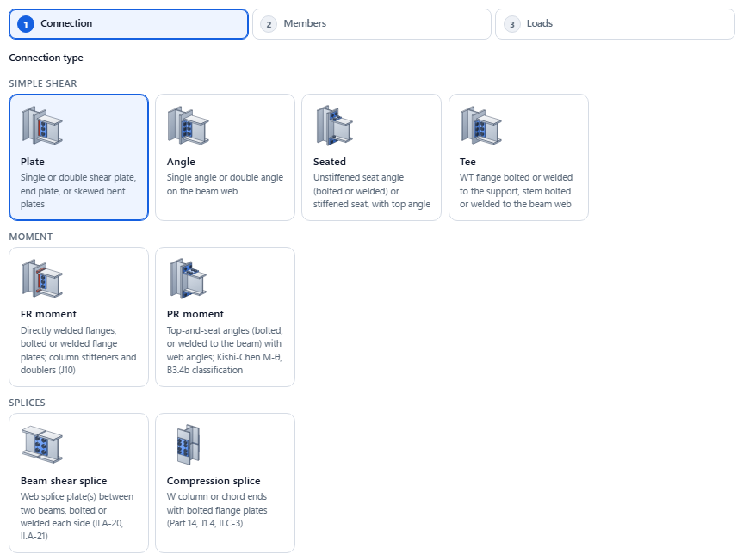Select Tee card via its description
Image resolution: width=743 pixels, height=560 pixels.
point(516,191)
